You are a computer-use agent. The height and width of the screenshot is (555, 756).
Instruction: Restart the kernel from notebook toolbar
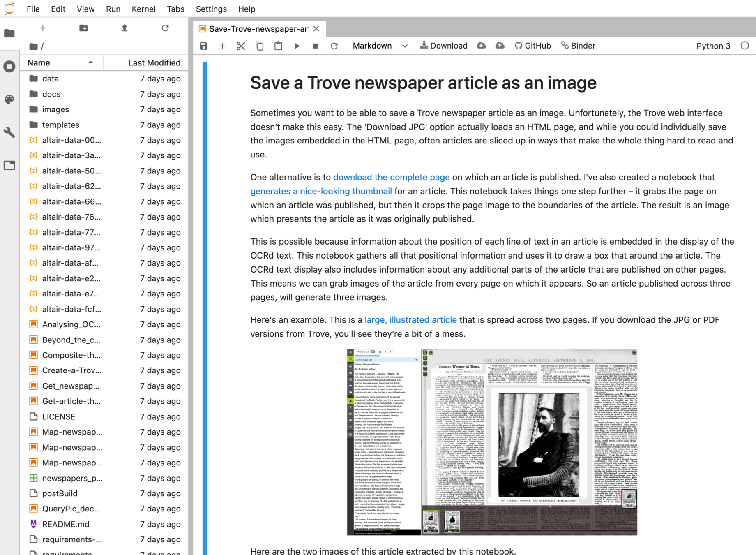pyautogui.click(x=334, y=46)
